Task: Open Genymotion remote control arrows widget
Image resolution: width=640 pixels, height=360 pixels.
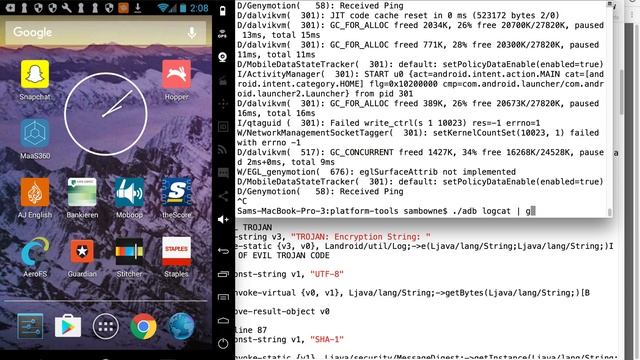Action: (x=223, y=104)
